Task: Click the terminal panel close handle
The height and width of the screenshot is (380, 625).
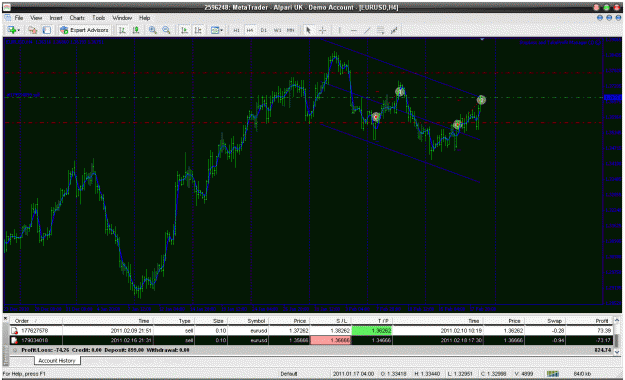Action: click(6, 319)
